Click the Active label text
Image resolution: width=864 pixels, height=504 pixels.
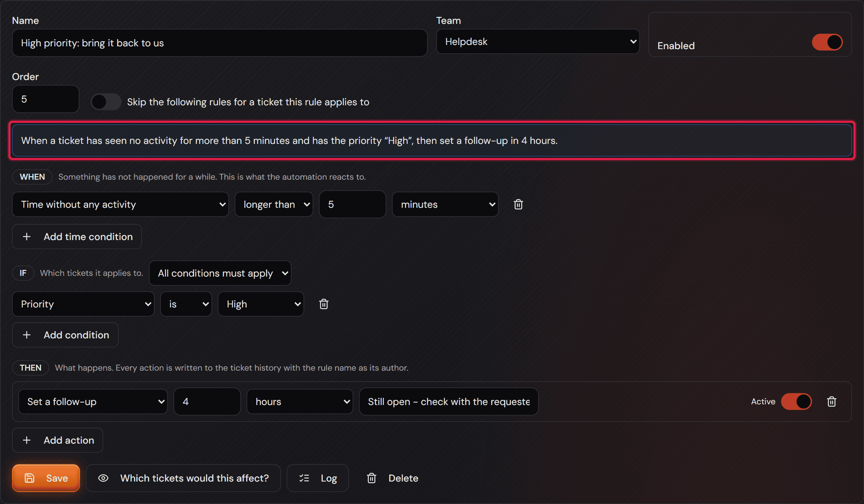tap(763, 402)
